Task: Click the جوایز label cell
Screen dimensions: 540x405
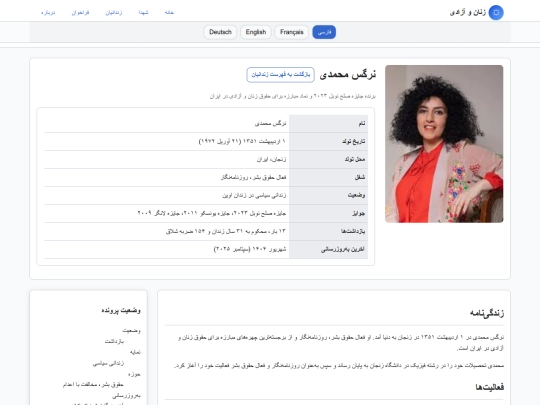Action: 328,213
